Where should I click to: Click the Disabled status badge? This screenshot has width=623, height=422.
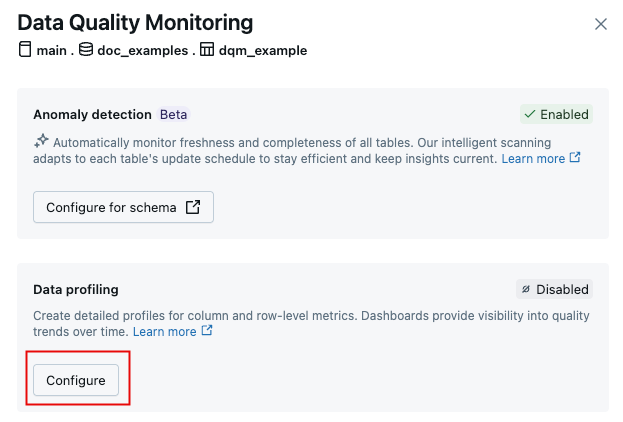click(x=554, y=289)
